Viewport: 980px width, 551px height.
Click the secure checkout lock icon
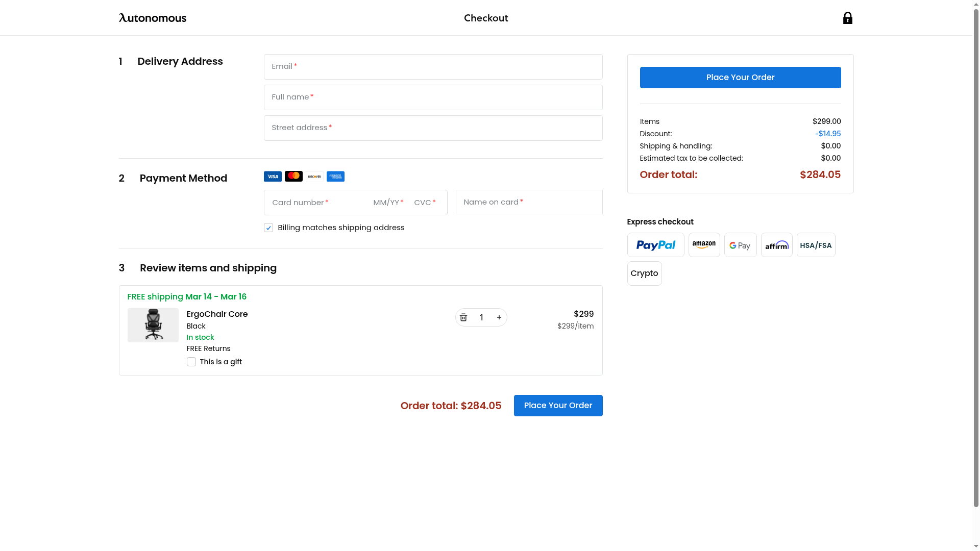[x=847, y=18]
